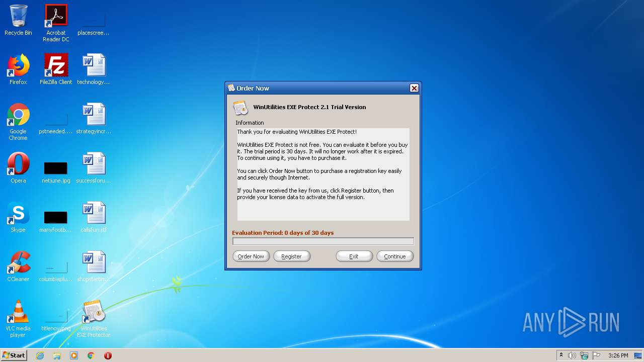Select the Google Chrome desktop shortcut
The image size is (644, 362).
coord(18,122)
